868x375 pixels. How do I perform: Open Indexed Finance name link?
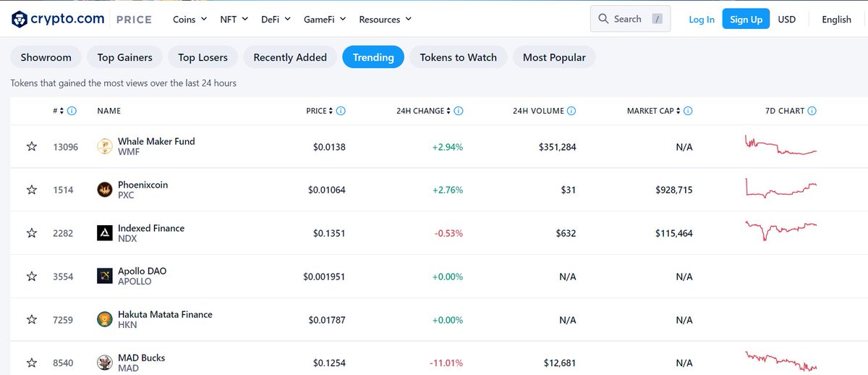click(x=151, y=228)
